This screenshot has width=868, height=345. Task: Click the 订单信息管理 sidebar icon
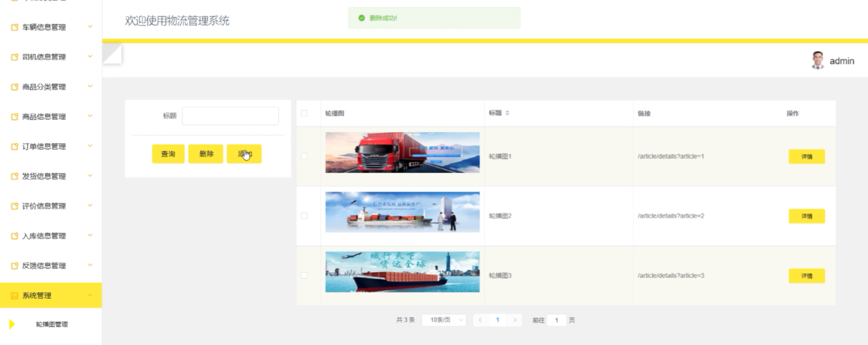tap(14, 147)
